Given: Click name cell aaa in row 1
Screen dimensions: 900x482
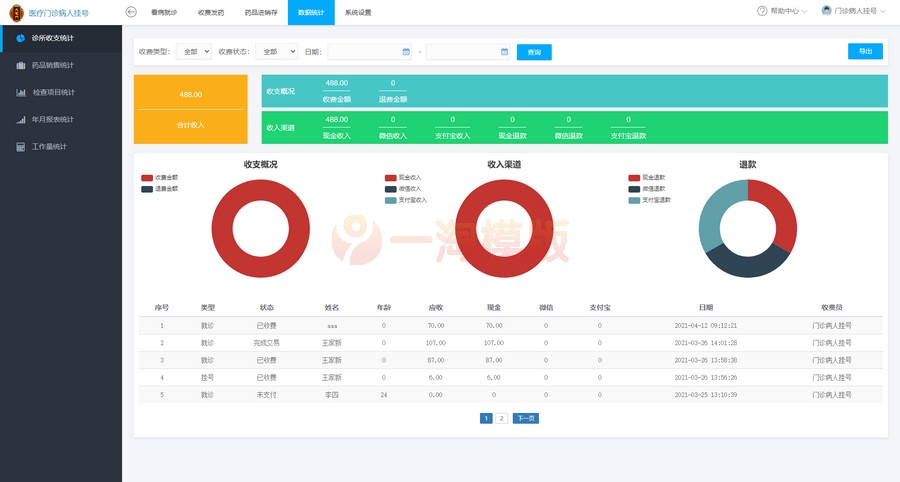Looking at the screenshot, I should click(x=332, y=326).
